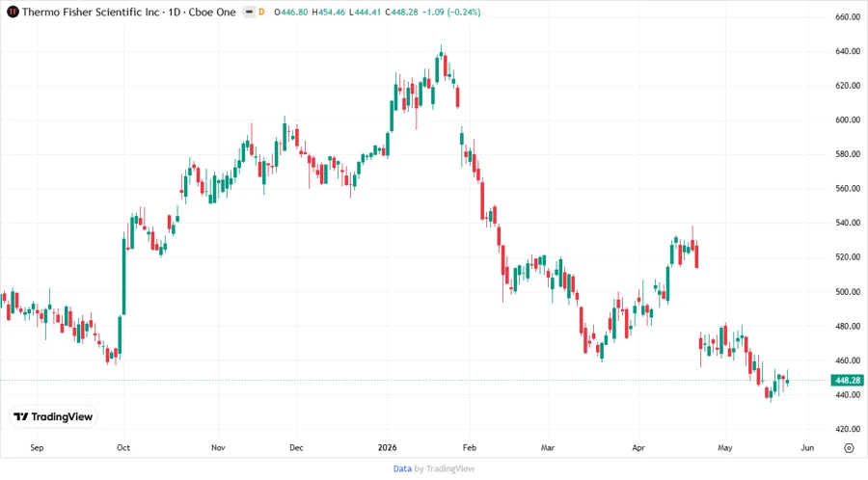This screenshot has height=480, width=868.
Task: Click the orange D delayed-data indicator
Action: (x=261, y=12)
